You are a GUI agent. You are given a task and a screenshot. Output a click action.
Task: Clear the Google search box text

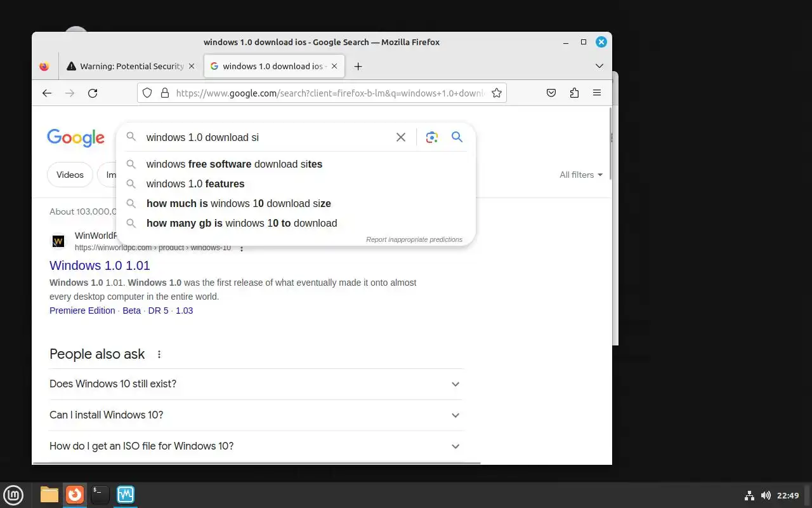click(x=401, y=137)
